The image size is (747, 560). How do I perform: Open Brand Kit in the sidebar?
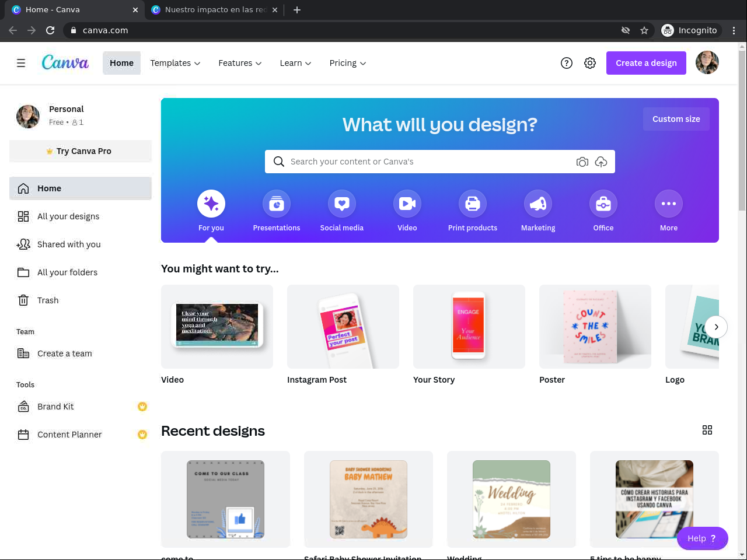pos(81,407)
